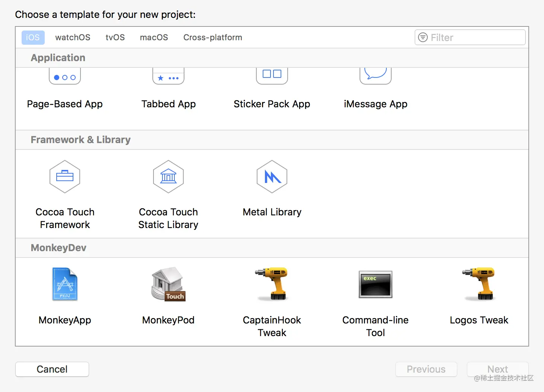Select the Cocoa Touch Static Library icon
This screenshot has width=544, height=392.
click(168, 177)
